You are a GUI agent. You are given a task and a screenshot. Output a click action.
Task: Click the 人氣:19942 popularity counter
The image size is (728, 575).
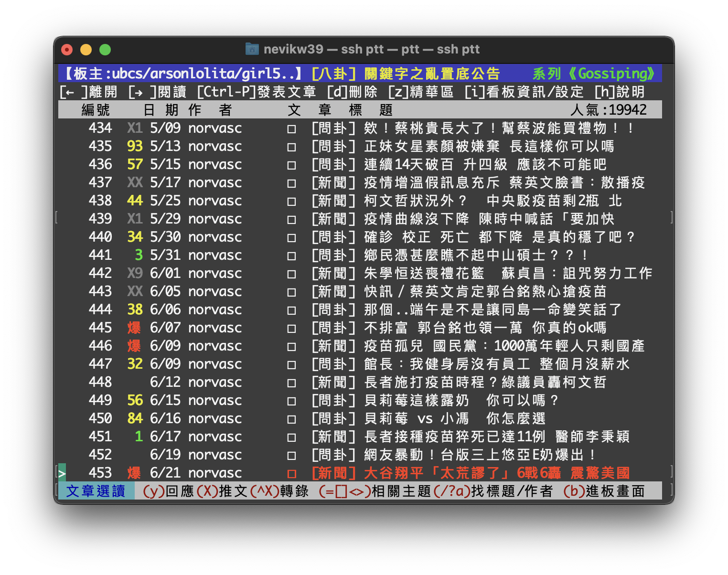coord(609,110)
